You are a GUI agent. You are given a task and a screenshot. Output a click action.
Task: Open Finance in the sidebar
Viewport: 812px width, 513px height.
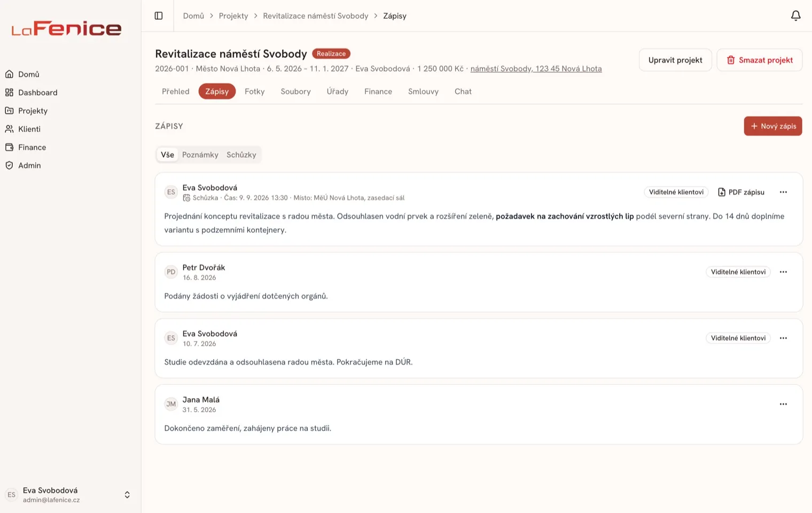[x=71, y=147]
